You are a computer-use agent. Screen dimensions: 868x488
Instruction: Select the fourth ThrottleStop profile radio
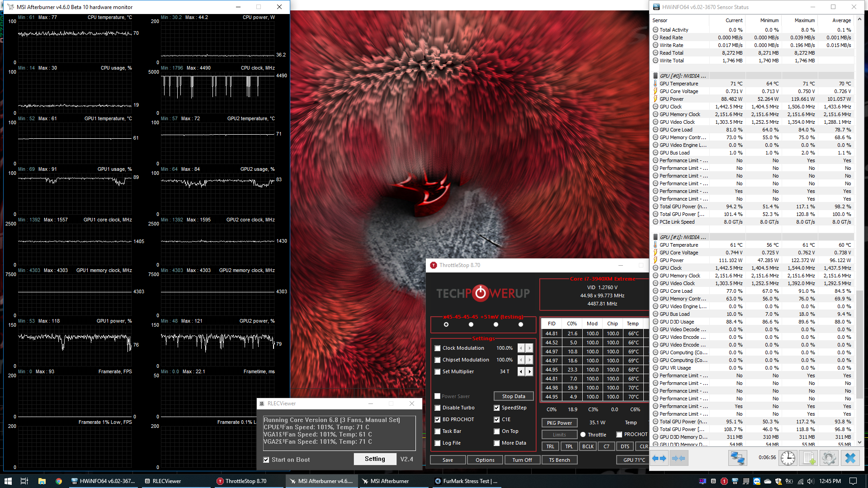(x=521, y=324)
